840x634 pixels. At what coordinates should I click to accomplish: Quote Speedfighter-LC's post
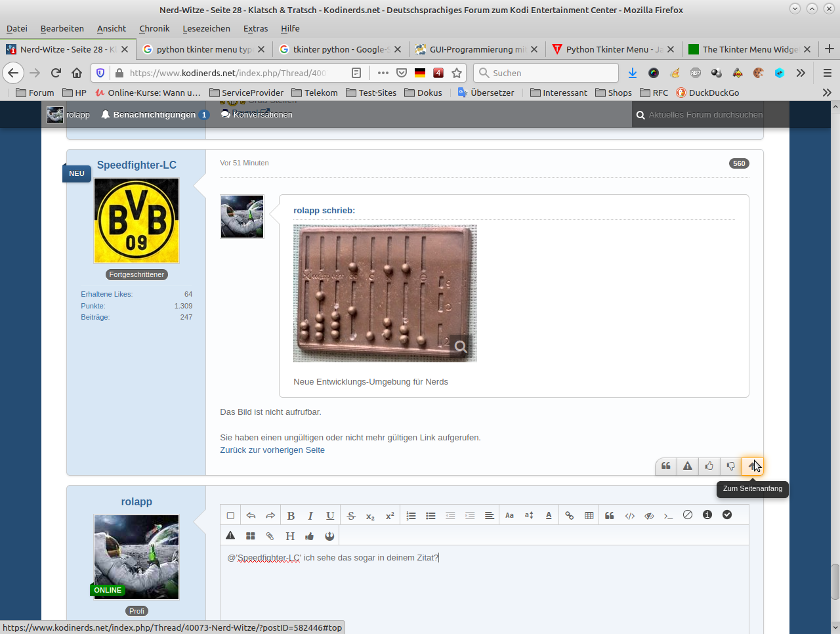click(666, 466)
